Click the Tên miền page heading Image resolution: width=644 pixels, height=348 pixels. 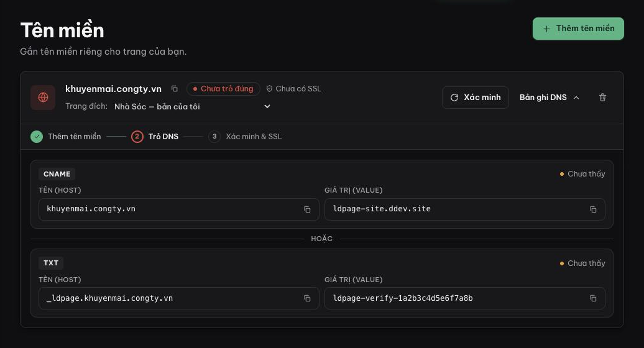point(62,30)
